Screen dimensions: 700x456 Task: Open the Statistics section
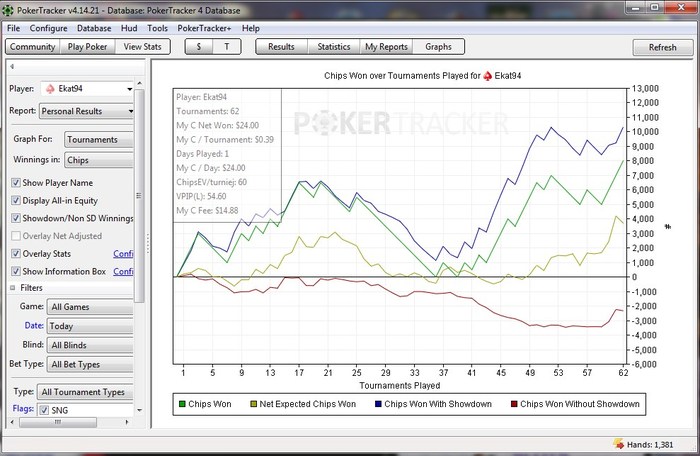333,47
